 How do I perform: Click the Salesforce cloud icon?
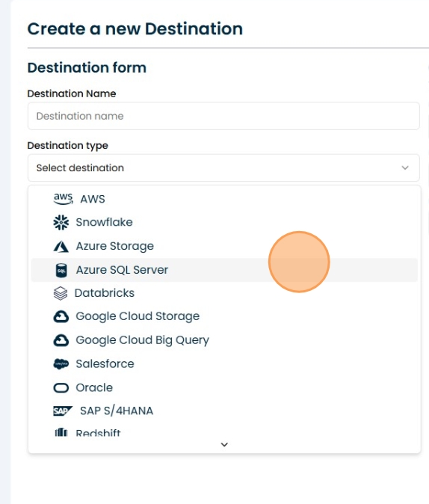point(61,364)
